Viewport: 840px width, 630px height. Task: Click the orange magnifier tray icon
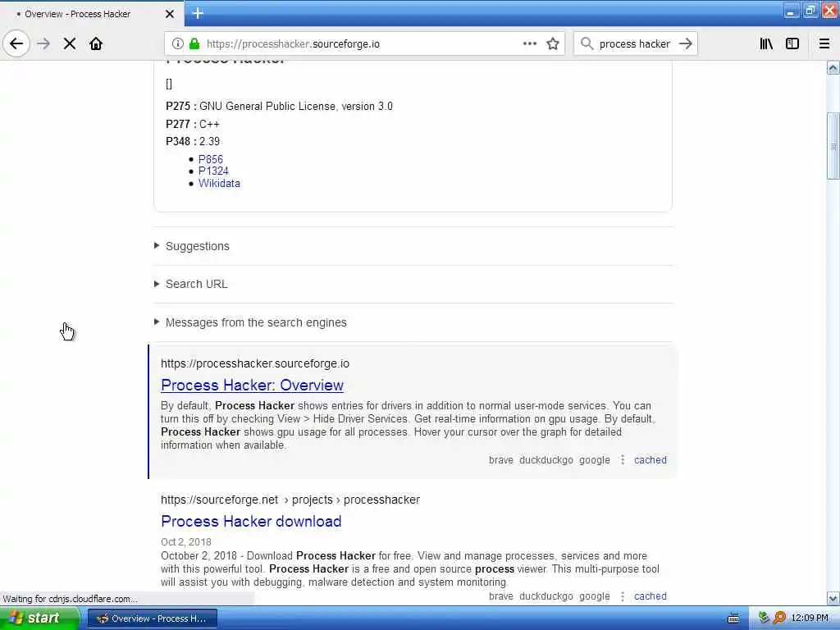pyautogui.click(x=779, y=618)
